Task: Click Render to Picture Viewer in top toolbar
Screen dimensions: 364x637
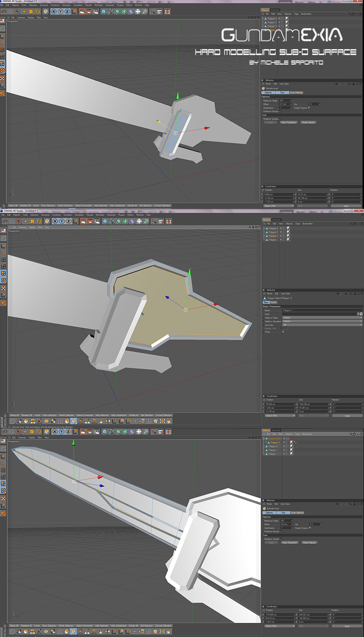Action: click(x=89, y=11)
